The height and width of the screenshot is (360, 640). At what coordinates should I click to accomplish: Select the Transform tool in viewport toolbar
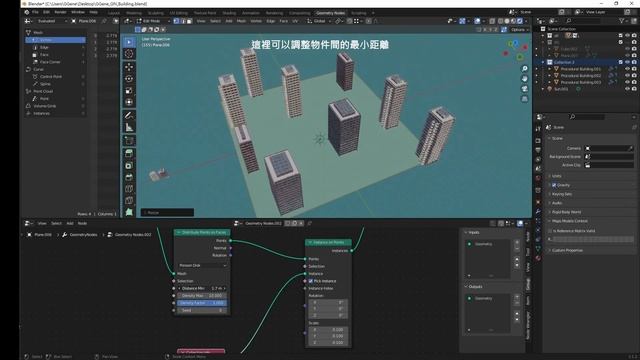[x=129, y=102]
